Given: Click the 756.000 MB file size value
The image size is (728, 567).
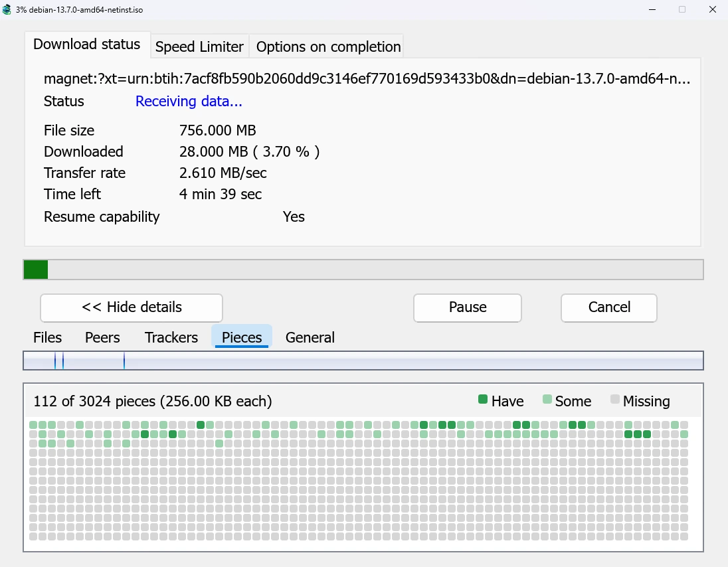Looking at the screenshot, I should click(218, 130).
